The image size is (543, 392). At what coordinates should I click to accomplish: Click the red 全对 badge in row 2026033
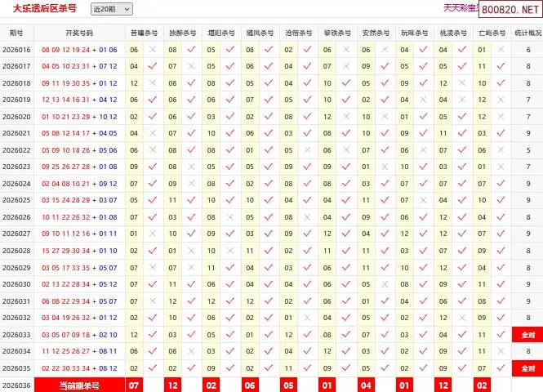[x=527, y=335]
